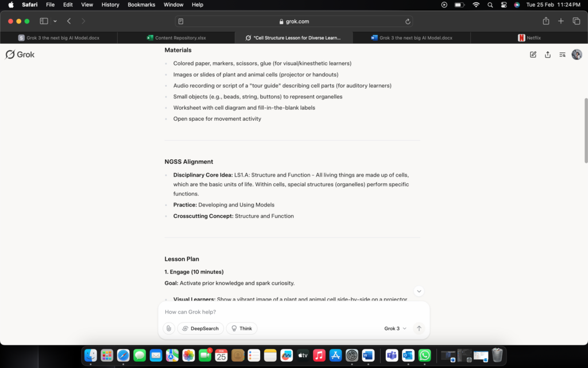Screen dimensions: 588x368
Task: Switch to the Content Repository.xlsx tab
Action: [176, 38]
